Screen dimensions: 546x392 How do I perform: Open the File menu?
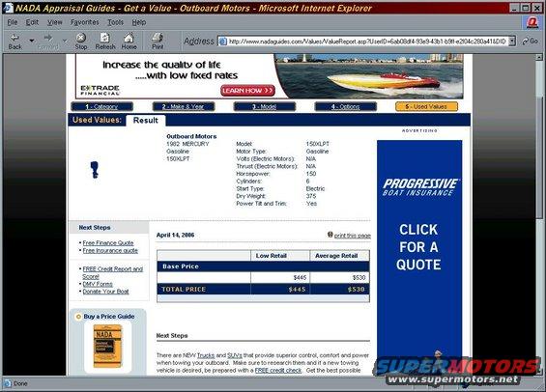[x=13, y=22]
